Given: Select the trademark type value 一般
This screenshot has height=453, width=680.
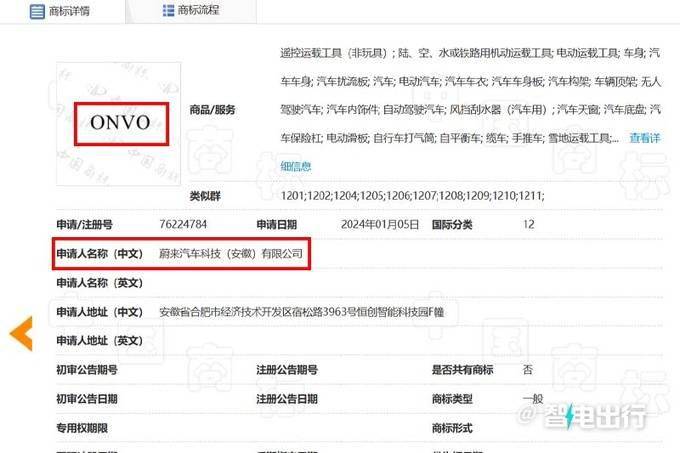Looking at the screenshot, I should click(x=533, y=398).
